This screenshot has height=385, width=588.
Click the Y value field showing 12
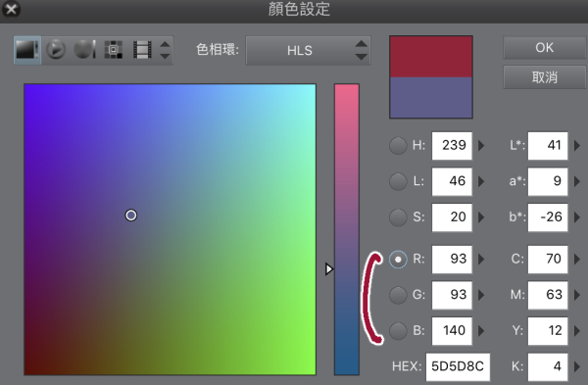point(548,331)
